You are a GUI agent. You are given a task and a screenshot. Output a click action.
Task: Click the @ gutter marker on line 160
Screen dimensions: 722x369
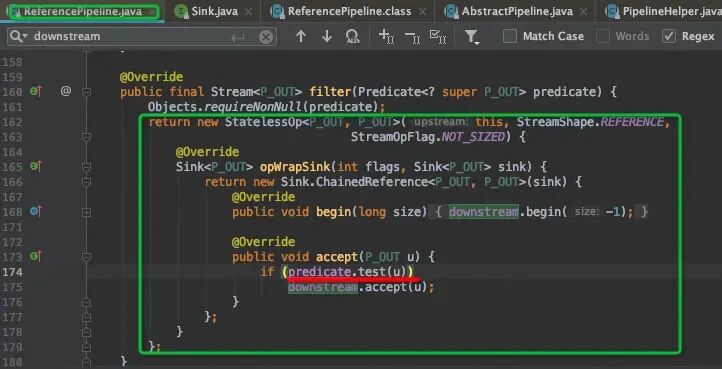pyautogui.click(x=66, y=91)
